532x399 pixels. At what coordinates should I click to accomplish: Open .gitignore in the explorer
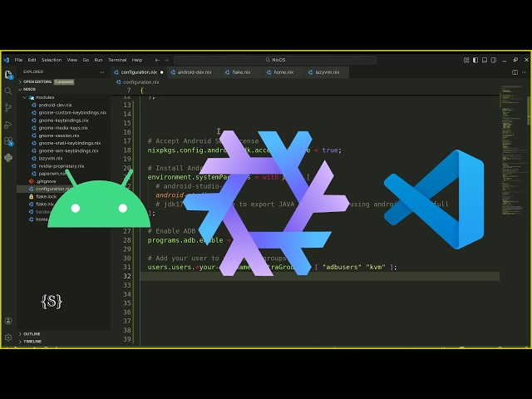click(46, 181)
